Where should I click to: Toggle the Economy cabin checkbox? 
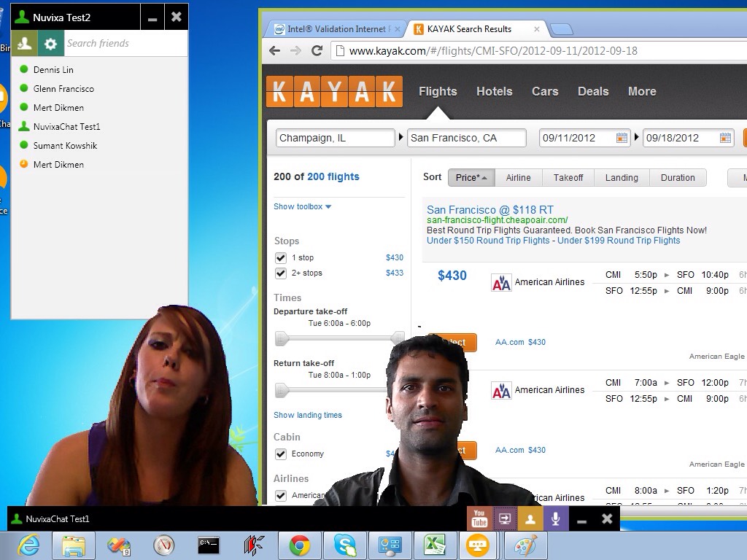point(281,454)
